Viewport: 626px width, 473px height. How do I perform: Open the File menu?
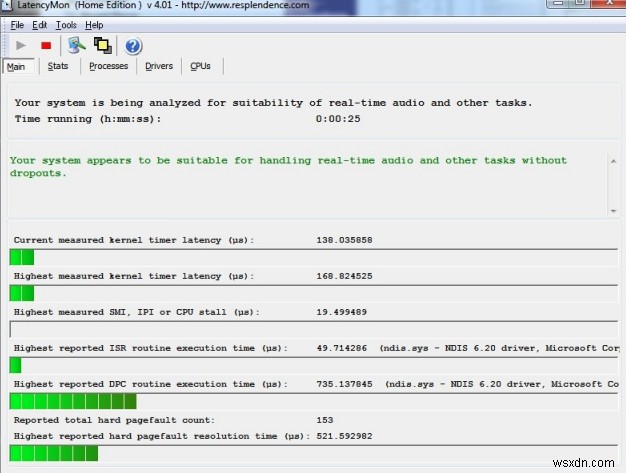[x=17, y=25]
